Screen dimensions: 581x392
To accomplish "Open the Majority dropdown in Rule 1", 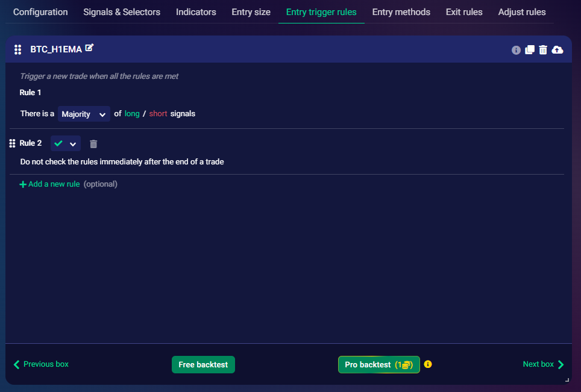I will (x=84, y=114).
